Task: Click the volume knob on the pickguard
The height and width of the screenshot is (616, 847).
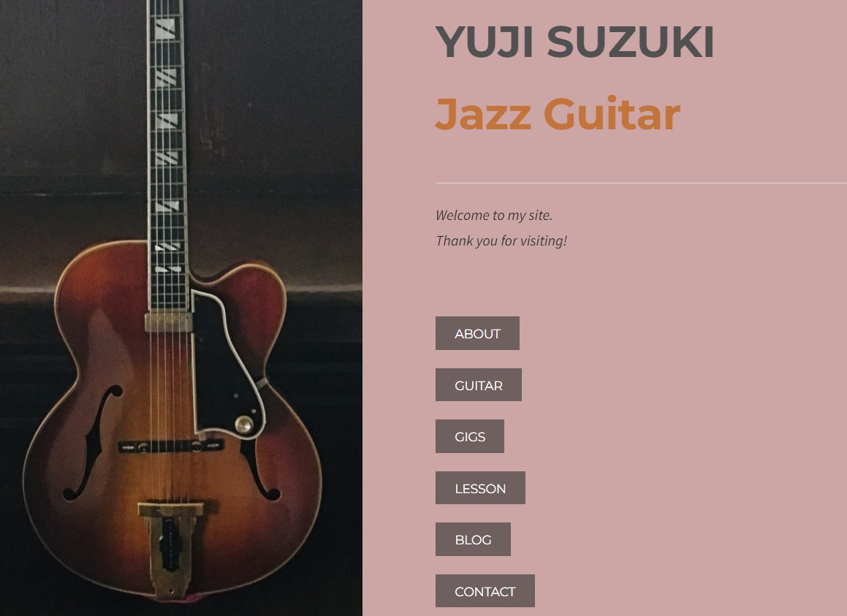Action: (243, 425)
